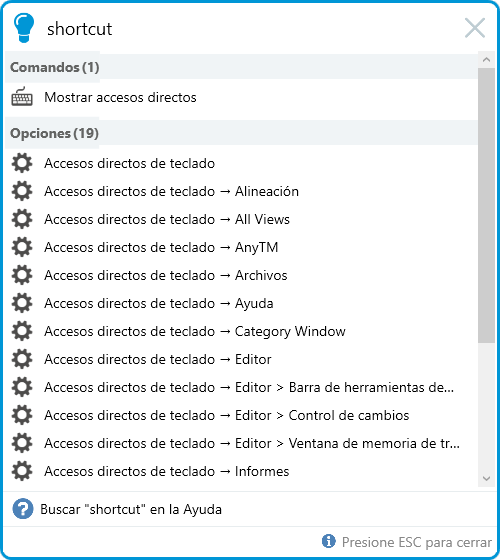The image size is (500, 560).
Task: Click gear icon of the All Views row
Action: point(22,219)
